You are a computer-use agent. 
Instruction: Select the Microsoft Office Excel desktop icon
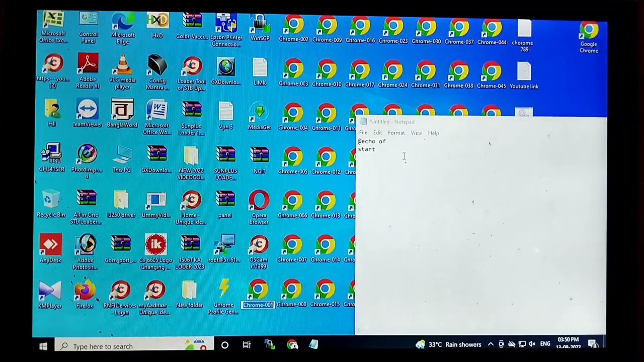[53, 28]
